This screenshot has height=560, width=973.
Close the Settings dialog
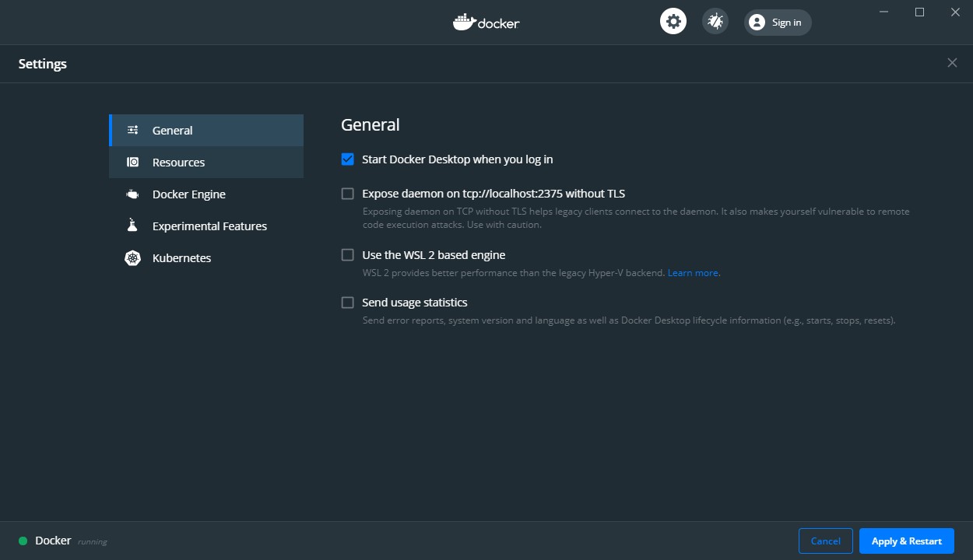point(952,62)
